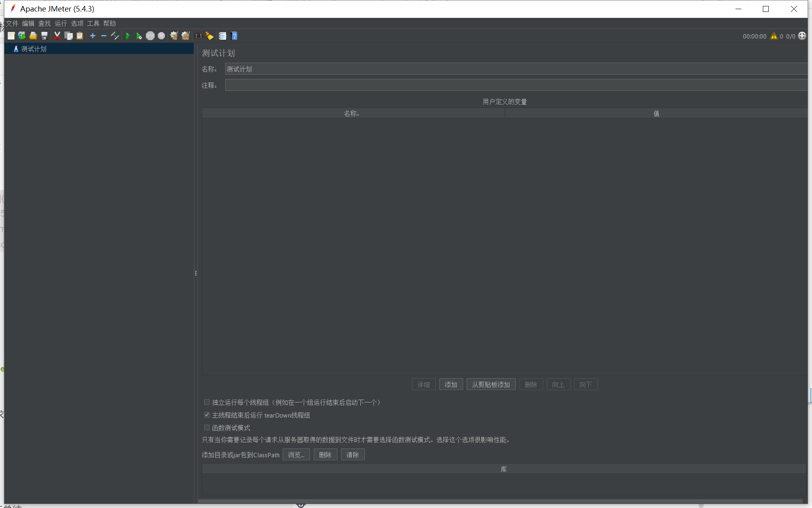This screenshot has height=508, width=812.
Task: Click the 清除 ClassPath button
Action: click(352, 454)
